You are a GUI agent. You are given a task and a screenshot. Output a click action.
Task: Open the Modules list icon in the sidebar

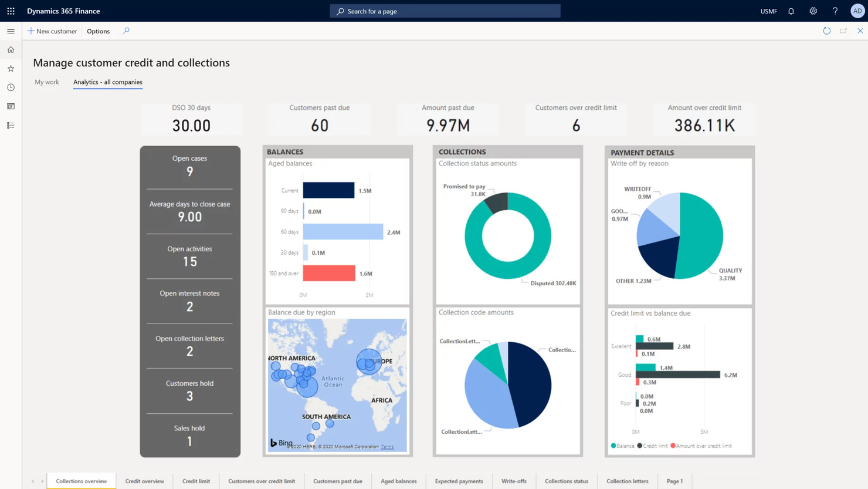tap(10, 124)
